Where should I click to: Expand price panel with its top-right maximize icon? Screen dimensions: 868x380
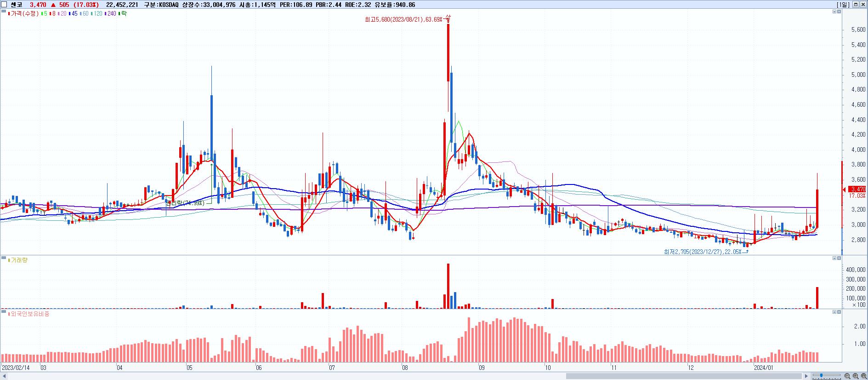point(839,12)
